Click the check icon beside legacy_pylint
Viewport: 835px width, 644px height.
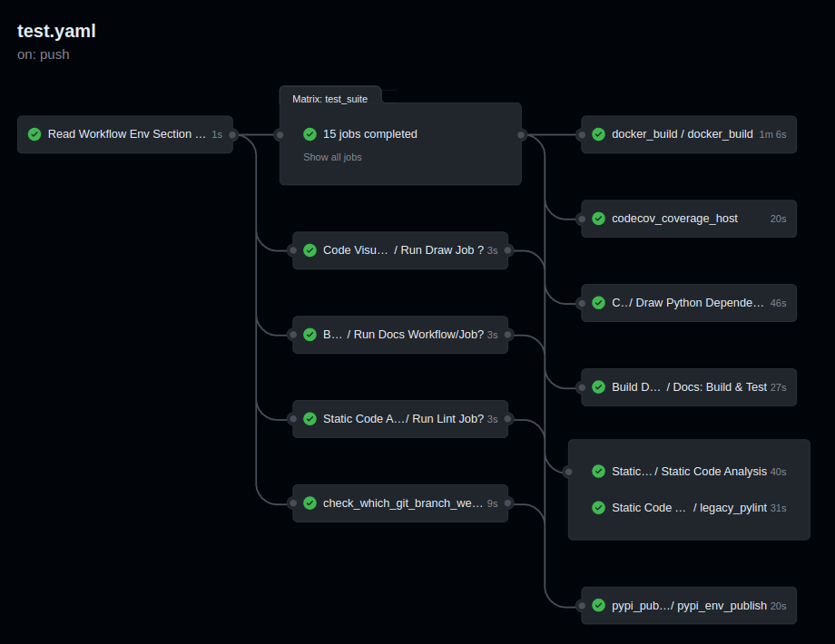point(599,507)
